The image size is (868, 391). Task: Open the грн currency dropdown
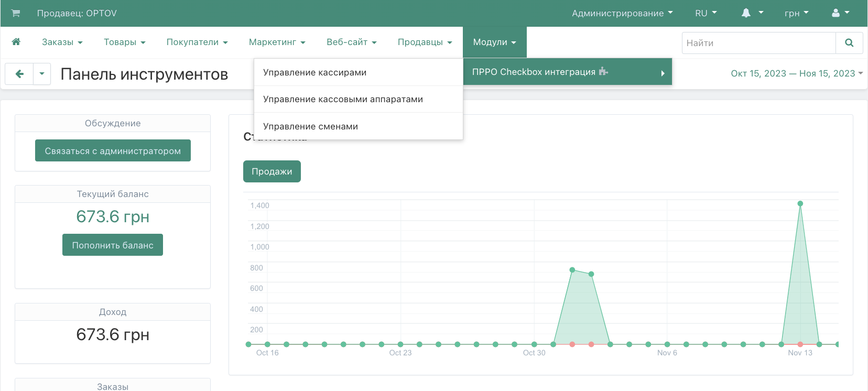[796, 13]
